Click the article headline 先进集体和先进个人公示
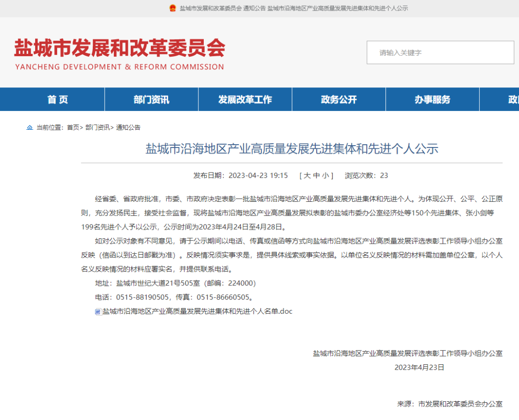The height and width of the screenshot is (420, 519). 292,148
